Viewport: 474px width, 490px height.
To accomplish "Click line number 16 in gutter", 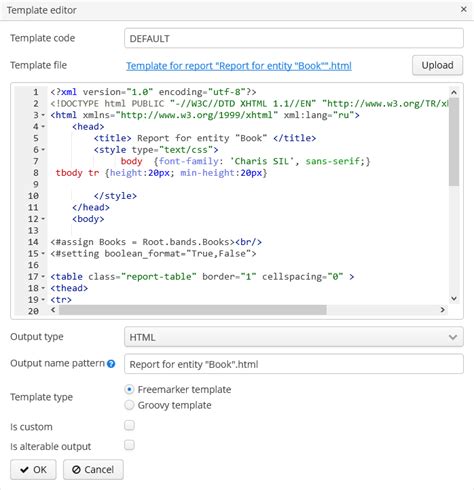I will coord(33,265).
